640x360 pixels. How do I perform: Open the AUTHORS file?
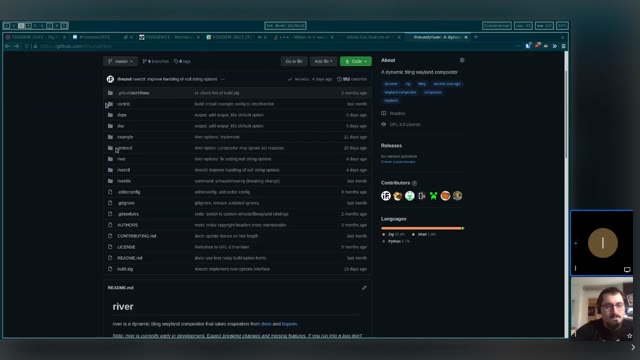point(127,225)
